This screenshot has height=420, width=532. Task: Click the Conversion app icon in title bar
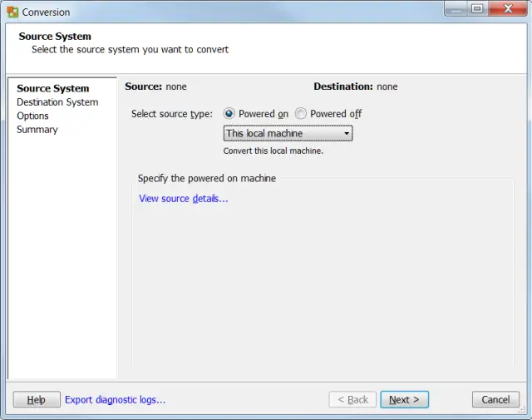point(12,12)
